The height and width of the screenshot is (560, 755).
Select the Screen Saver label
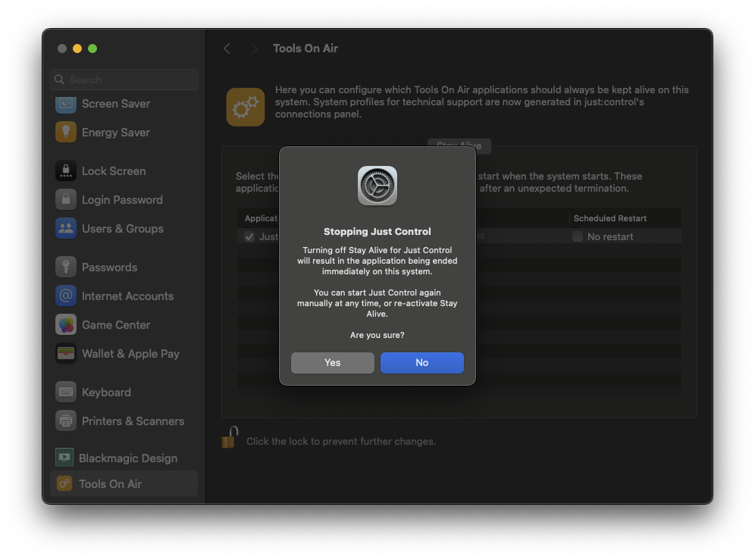[x=116, y=104]
